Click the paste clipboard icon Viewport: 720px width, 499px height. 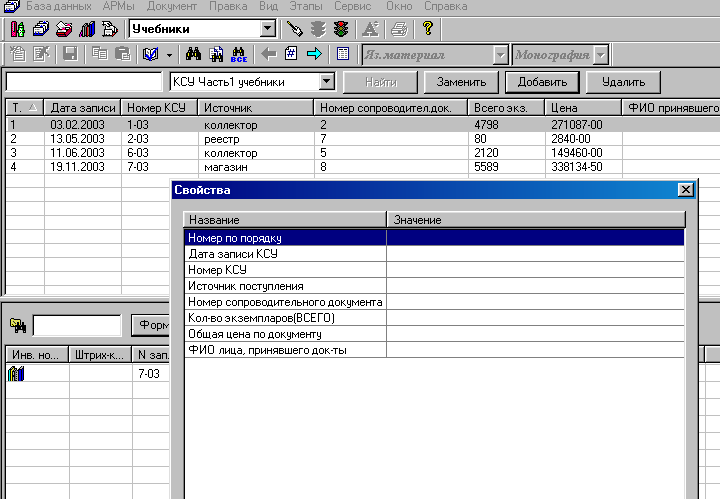(123, 54)
